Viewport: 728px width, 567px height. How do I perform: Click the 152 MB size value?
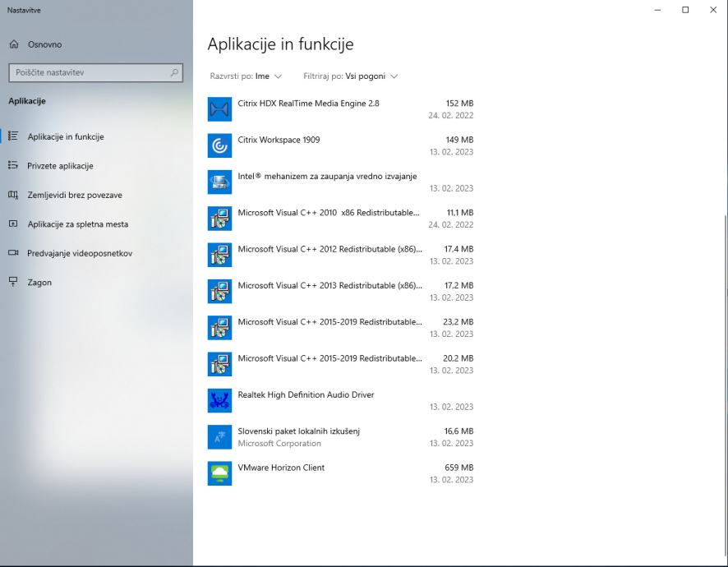click(x=459, y=104)
